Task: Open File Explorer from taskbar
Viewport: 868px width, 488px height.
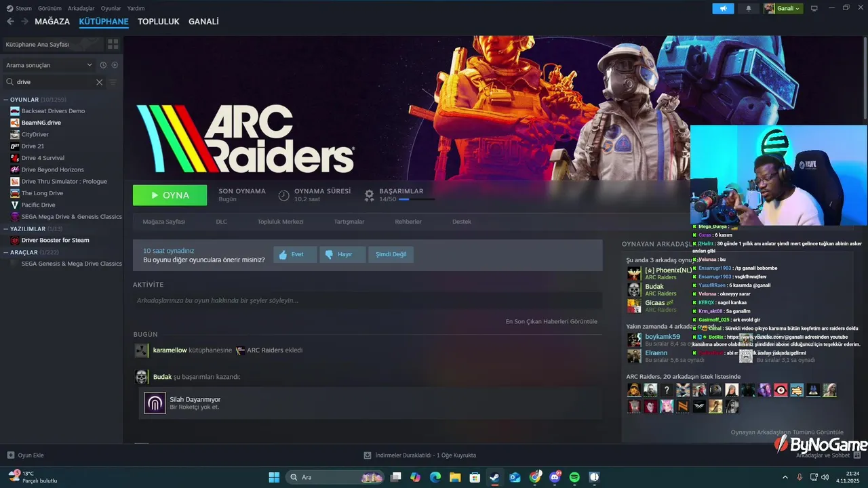Action: click(455, 477)
